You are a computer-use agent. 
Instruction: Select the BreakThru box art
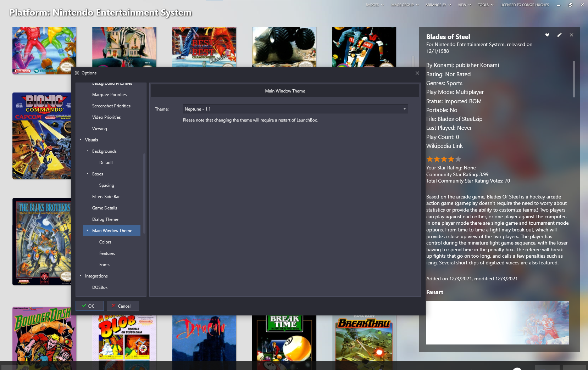(x=364, y=338)
